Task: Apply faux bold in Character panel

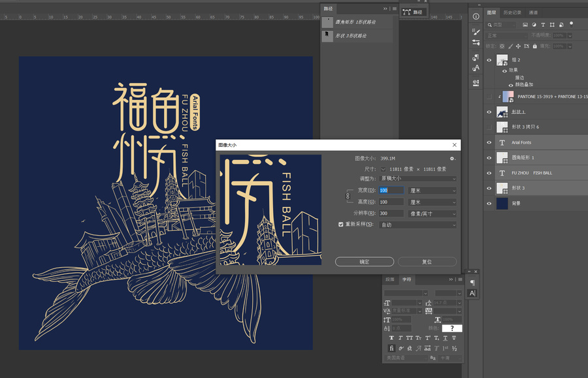Action: click(391, 338)
